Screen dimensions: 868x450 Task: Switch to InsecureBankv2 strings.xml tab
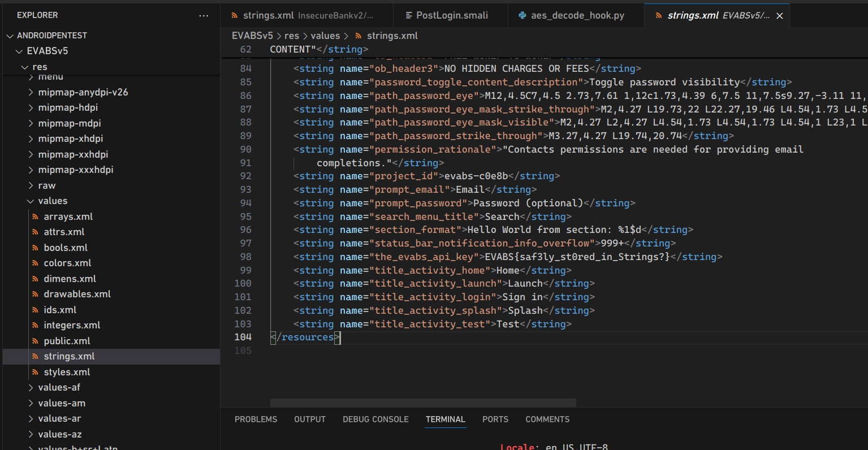click(x=308, y=16)
